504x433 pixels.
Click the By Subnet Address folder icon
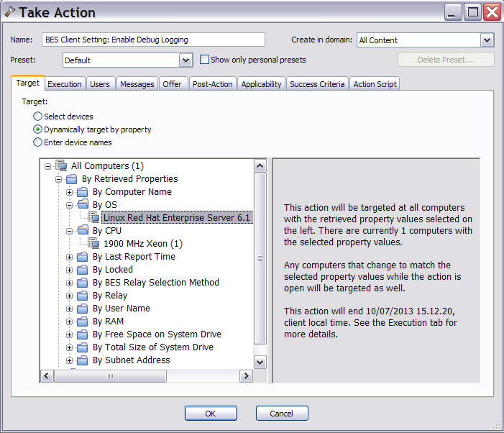pos(83,360)
